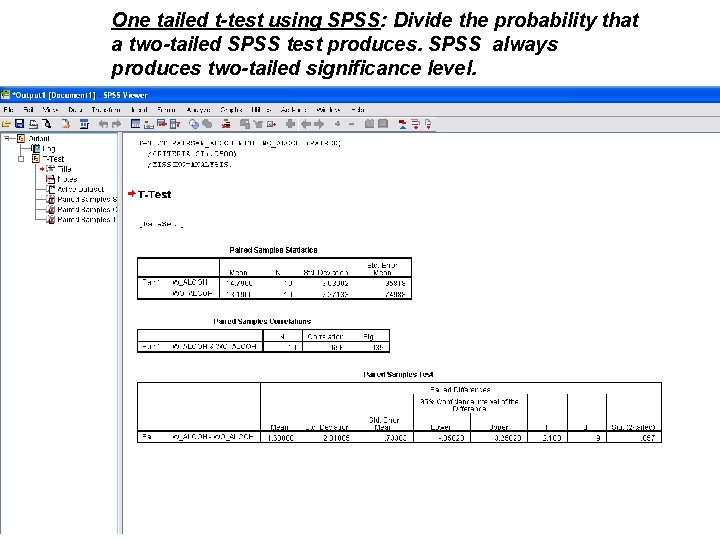The image size is (720, 540).
Task: Click the Show open-book icon
Action: 369,124
